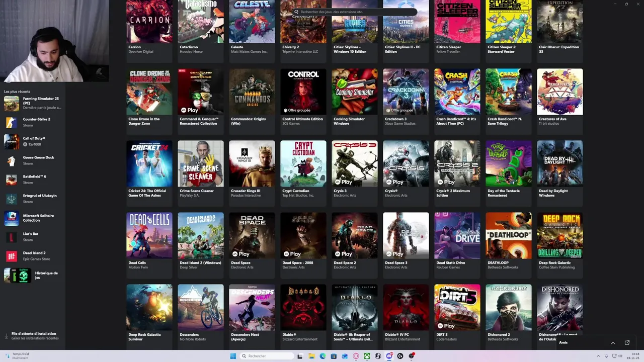Open Day of the Tentacle Remastered cover

[x=508, y=163]
